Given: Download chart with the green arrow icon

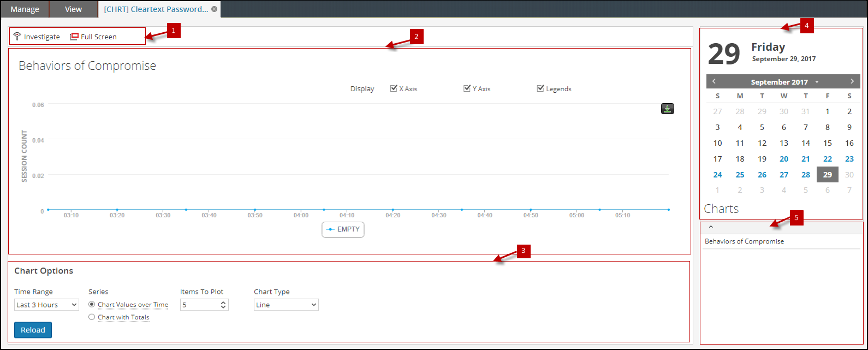Looking at the screenshot, I should click(x=668, y=109).
